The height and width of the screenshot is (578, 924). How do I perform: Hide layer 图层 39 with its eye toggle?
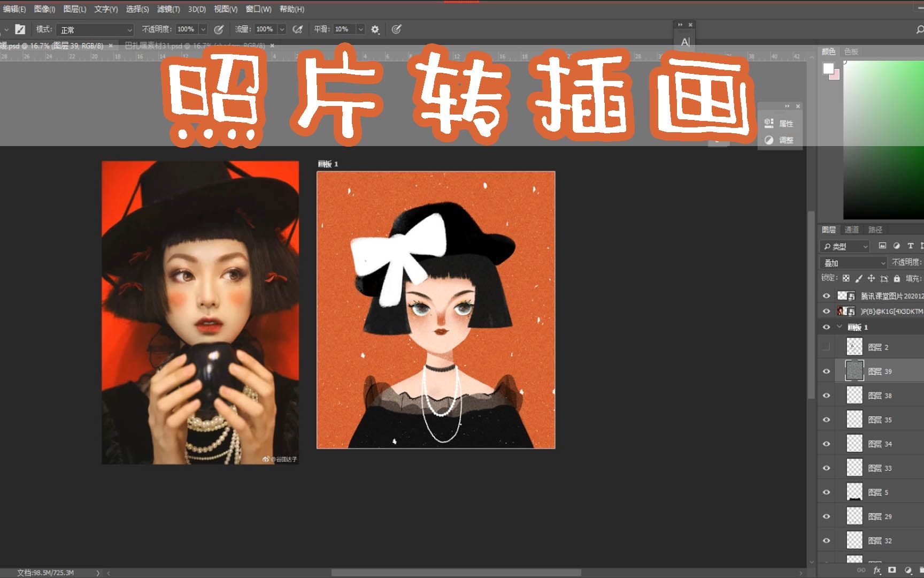point(827,371)
